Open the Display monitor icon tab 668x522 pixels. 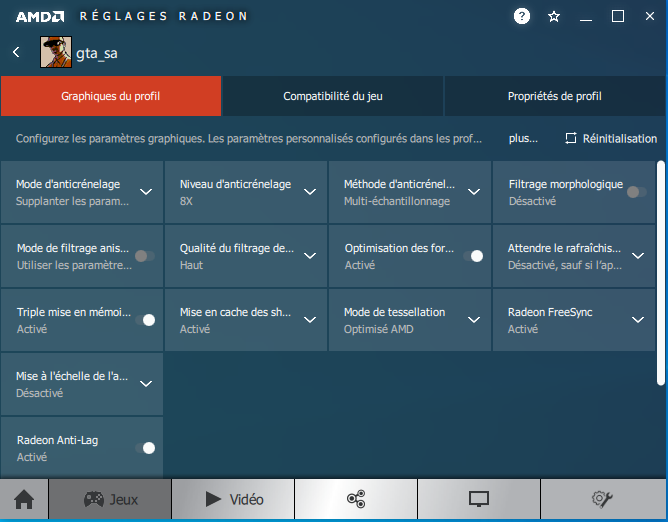tap(479, 499)
